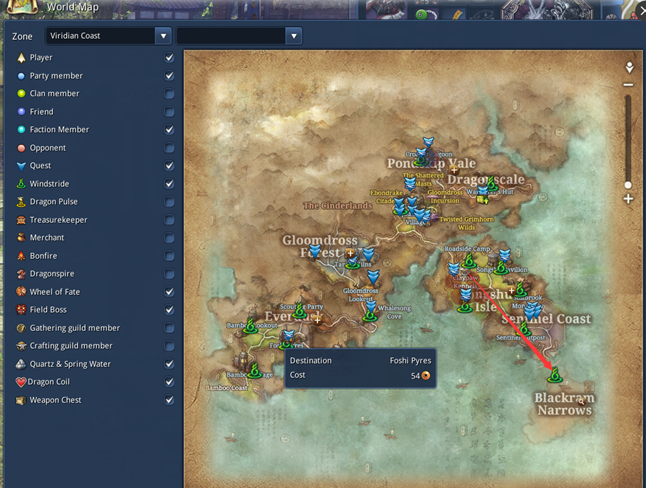Enable the Dragon Pulse checkbox
The height and width of the screenshot is (488, 646).
pyautogui.click(x=169, y=202)
